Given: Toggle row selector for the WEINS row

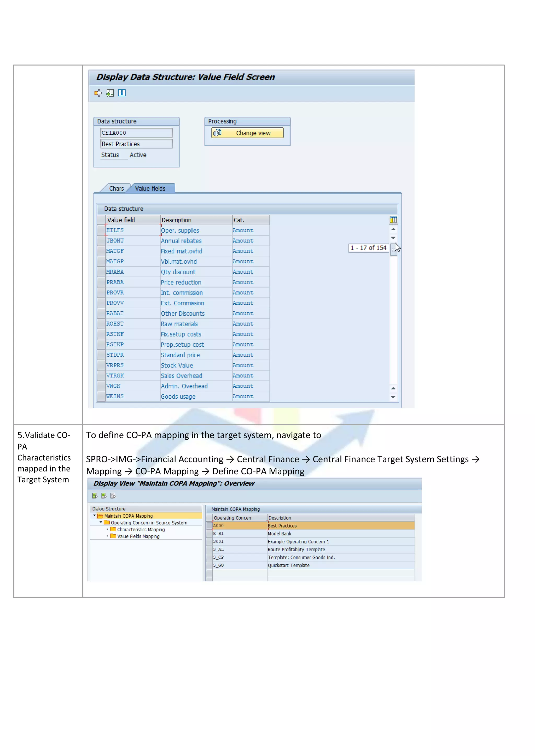Looking at the screenshot, I should [101, 397].
